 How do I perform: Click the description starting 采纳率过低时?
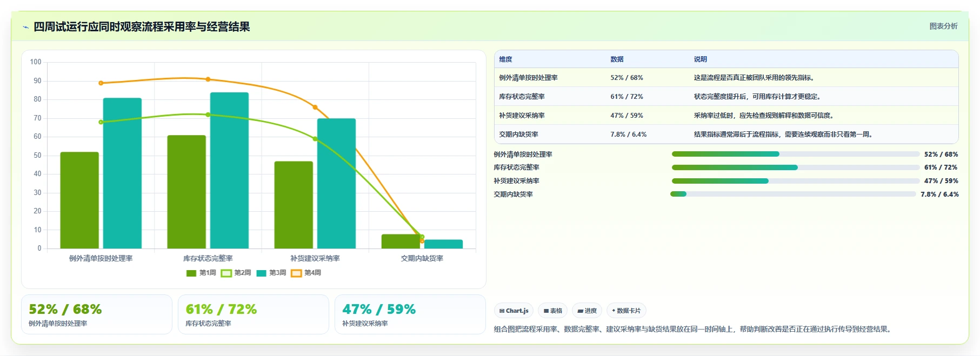pyautogui.click(x=764, y=116)
